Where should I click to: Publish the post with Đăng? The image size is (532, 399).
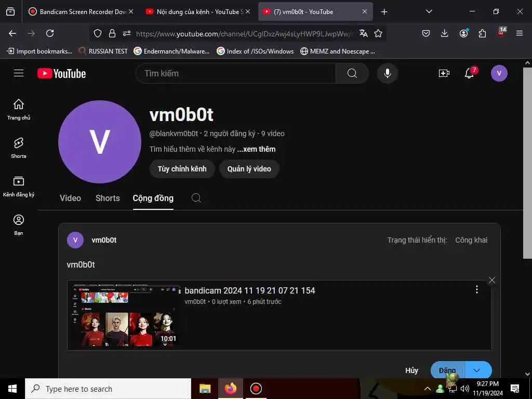pyautogui.click(x=448, y=370)
